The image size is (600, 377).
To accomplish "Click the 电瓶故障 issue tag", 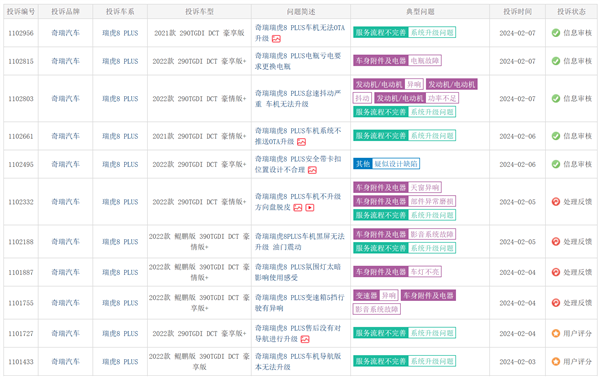I will pyautogui.click(x=425, y=60).
